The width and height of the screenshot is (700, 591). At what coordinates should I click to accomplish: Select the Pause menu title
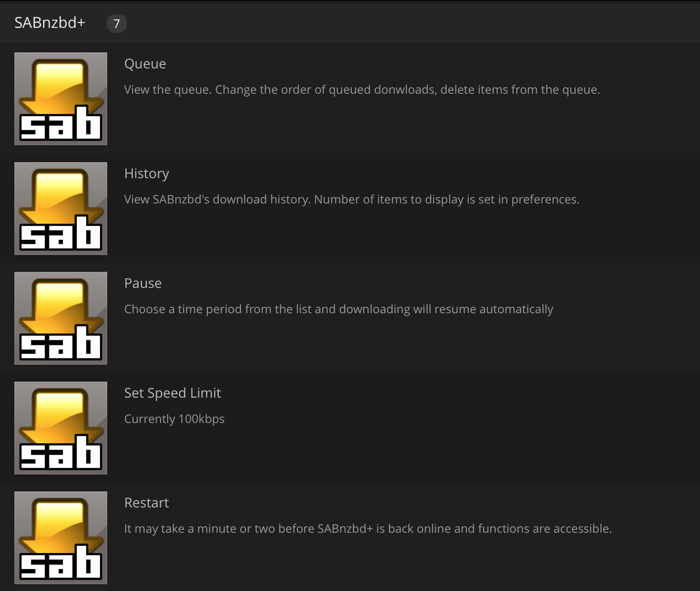click(143, 283)
